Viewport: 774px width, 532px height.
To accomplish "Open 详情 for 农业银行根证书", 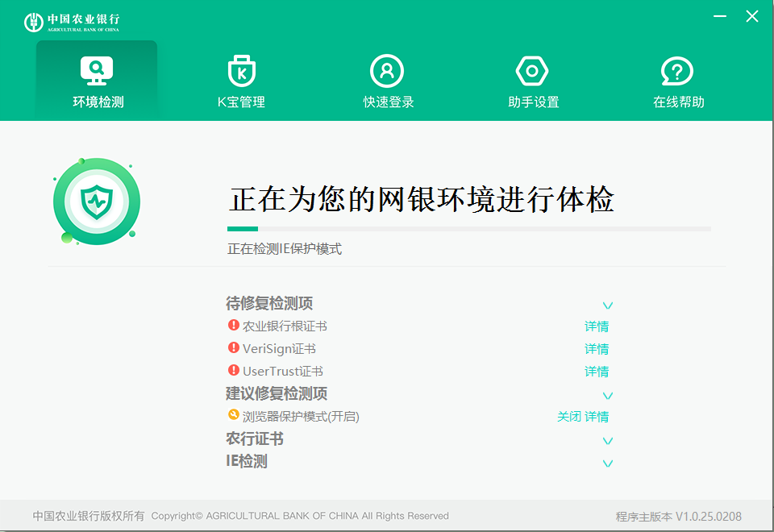I will 596,326.
